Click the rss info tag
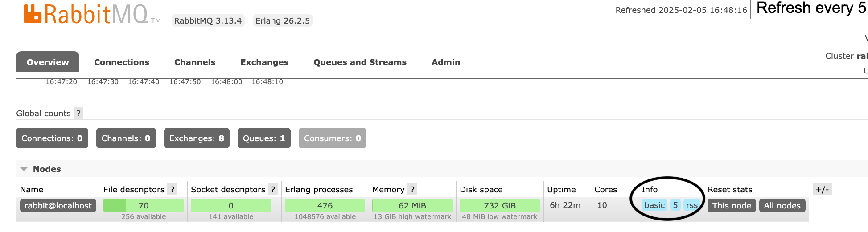868x232 pixels. [x=691, y=205]
